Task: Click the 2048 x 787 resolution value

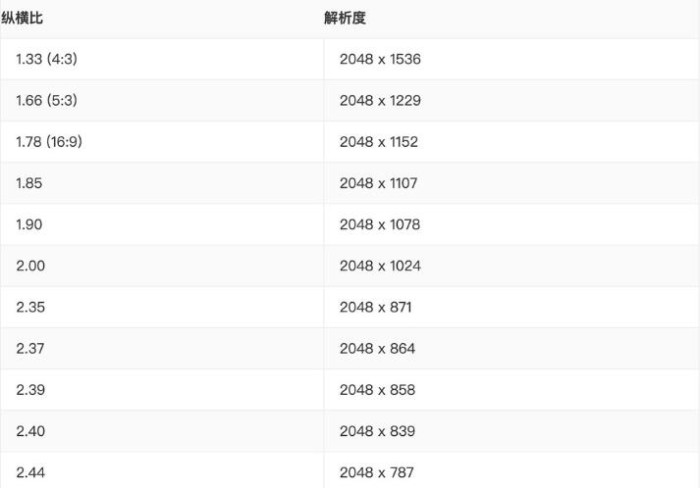Action: 376,472
